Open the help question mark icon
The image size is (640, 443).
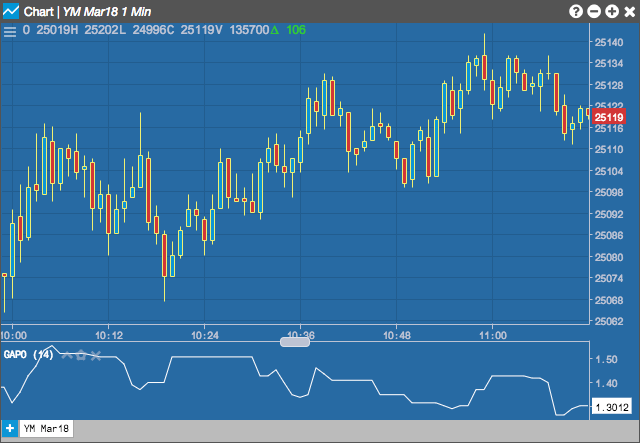(x=576, y=11)
